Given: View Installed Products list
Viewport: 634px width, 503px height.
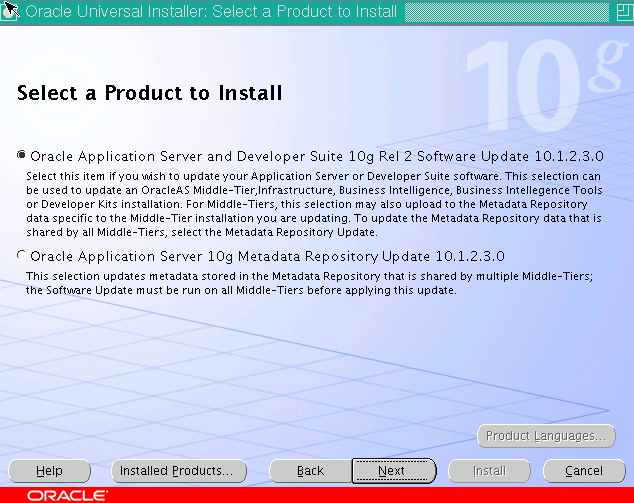Looking at the screenshot, I should click(x=179, y=471).
